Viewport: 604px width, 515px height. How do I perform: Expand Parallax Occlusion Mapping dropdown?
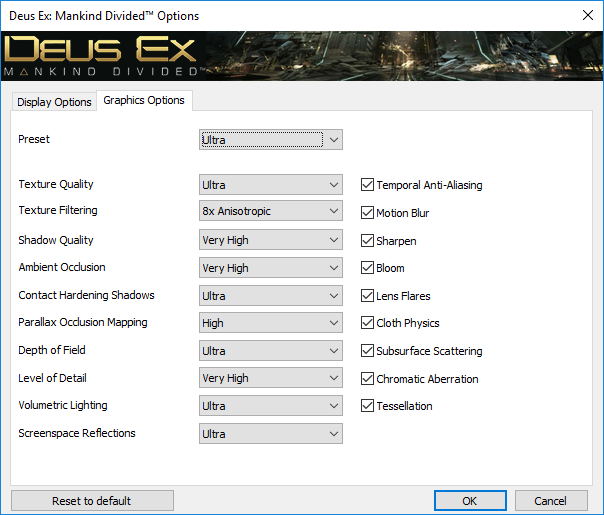pos(271,322)
